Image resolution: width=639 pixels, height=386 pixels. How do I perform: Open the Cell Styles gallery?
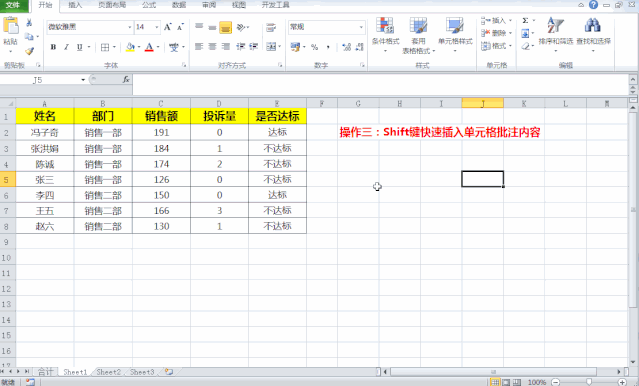455,35
